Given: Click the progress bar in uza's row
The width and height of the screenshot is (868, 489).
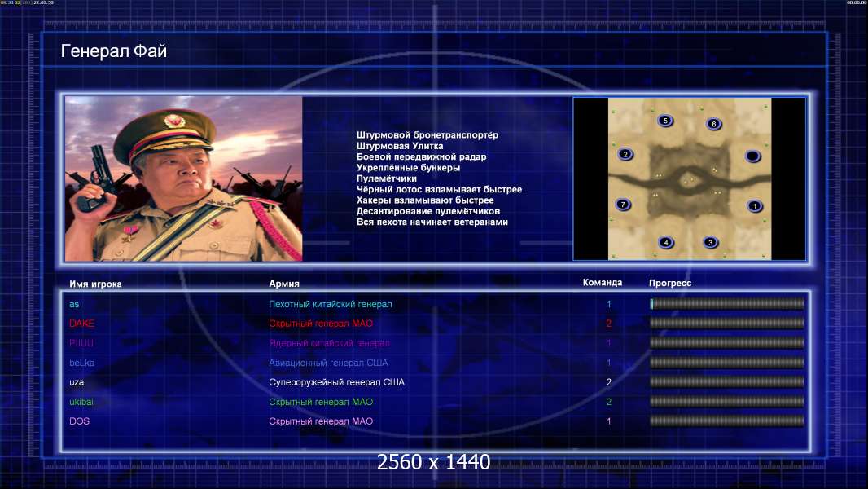Looking at the screenshot, I should [727, 382].
